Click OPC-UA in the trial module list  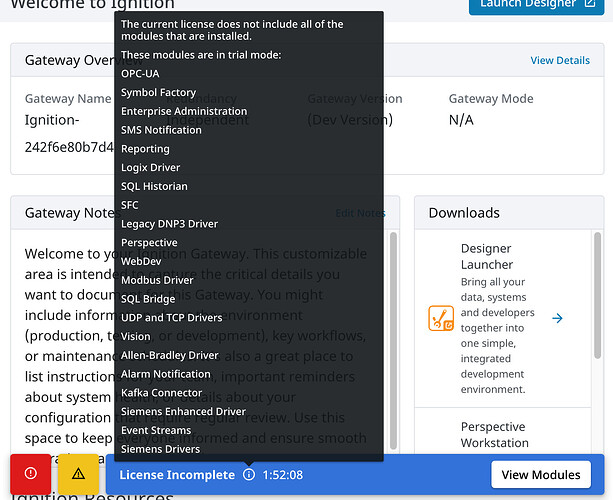click(x=140, y=73)
